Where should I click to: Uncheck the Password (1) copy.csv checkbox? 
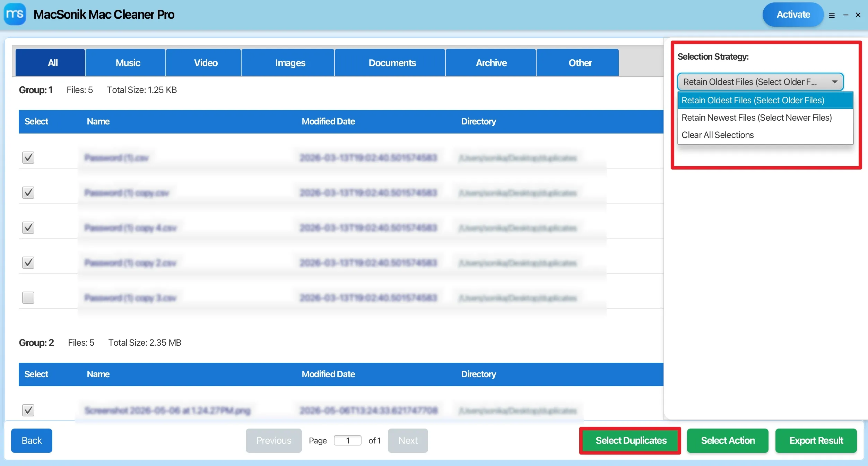pos(28,192)
